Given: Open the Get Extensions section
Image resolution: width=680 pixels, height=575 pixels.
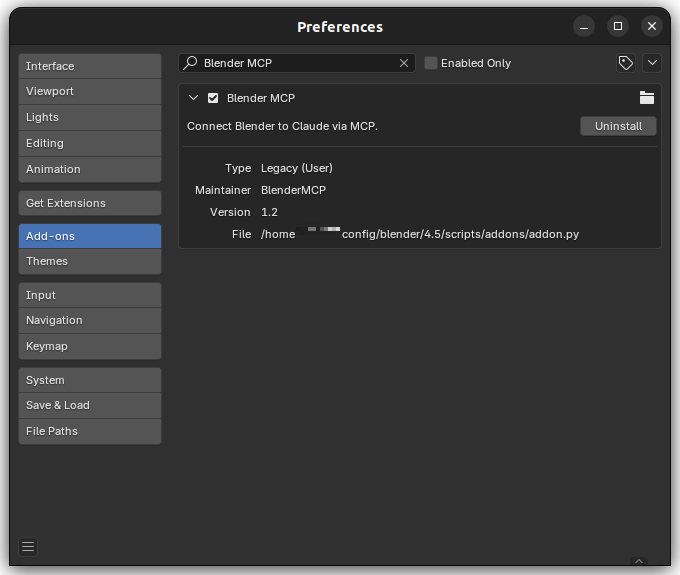Looking at the screenshot, I should 90,203.
